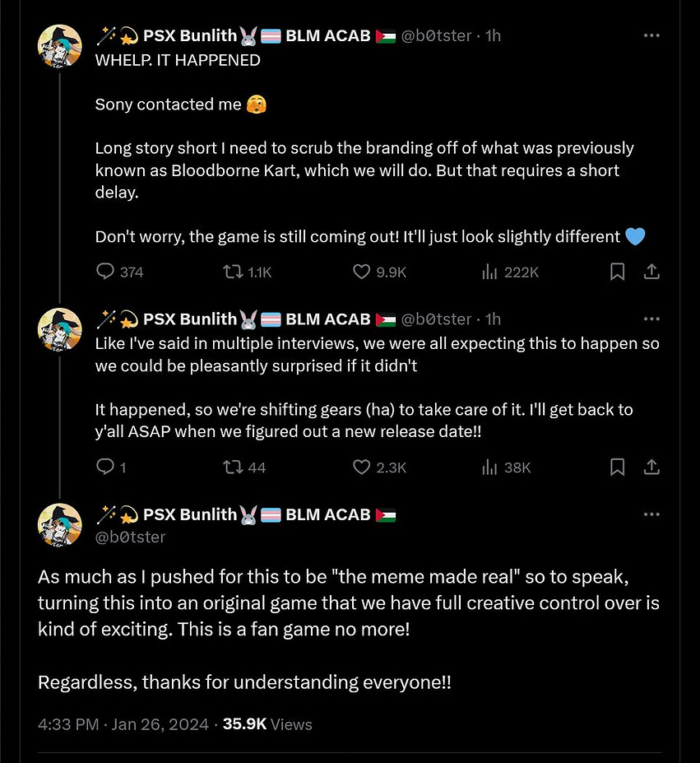This screenshot has height=763, width=700.
Task: Bookmark the second tweet about release date
Action: click(617, 467)
